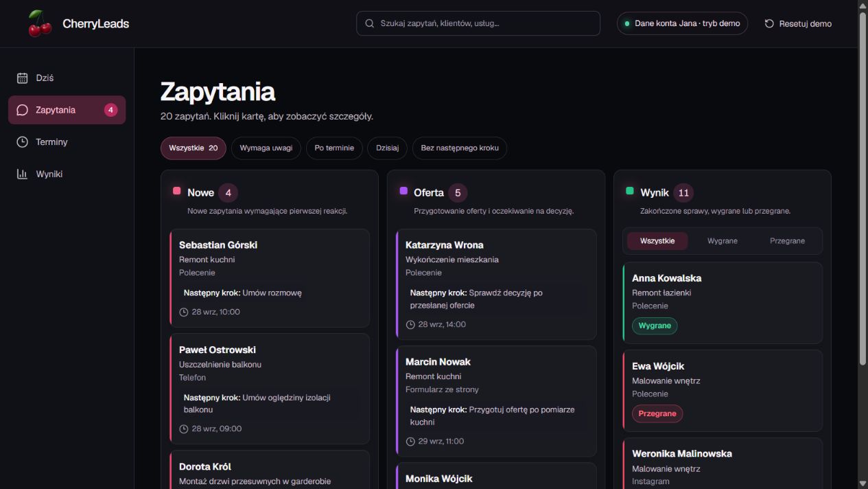Open Zapytania in the sidebar
The image size is (868, 489).
(67, 110)
